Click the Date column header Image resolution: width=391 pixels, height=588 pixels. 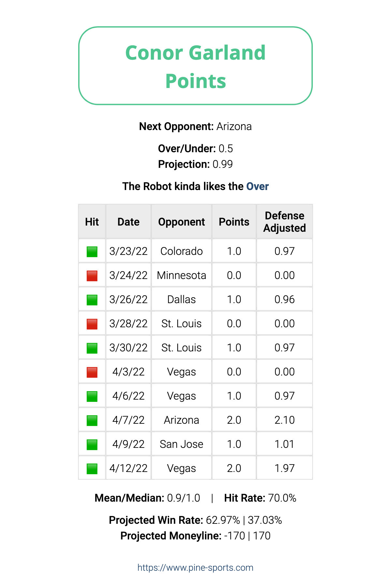click(128, 222)
